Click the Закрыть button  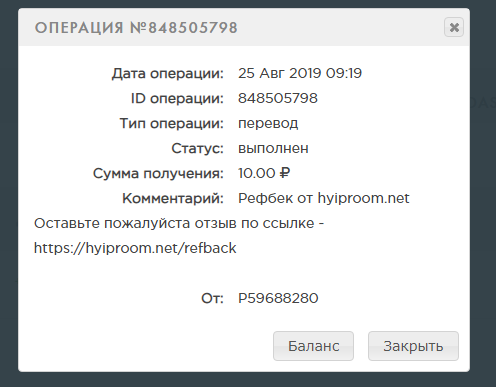point(413,346)
